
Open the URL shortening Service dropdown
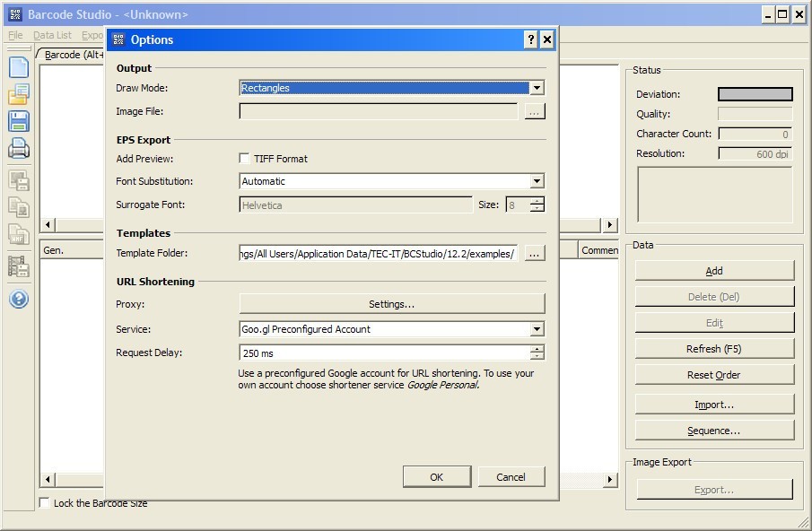pos(537,328)
